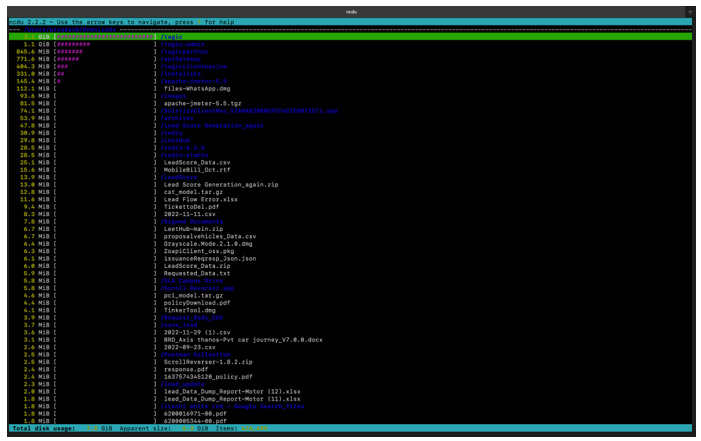Screen dimensions: 701x441
Task: Select Lead Score Generation_again.zip
Action: point(222,184)
